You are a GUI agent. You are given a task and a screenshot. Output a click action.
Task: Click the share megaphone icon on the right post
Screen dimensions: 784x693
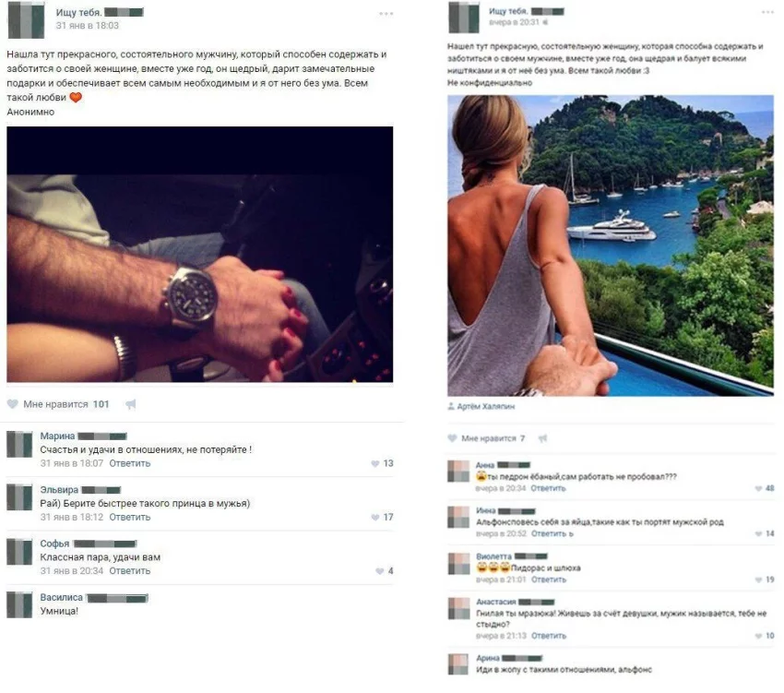(542, 439)
